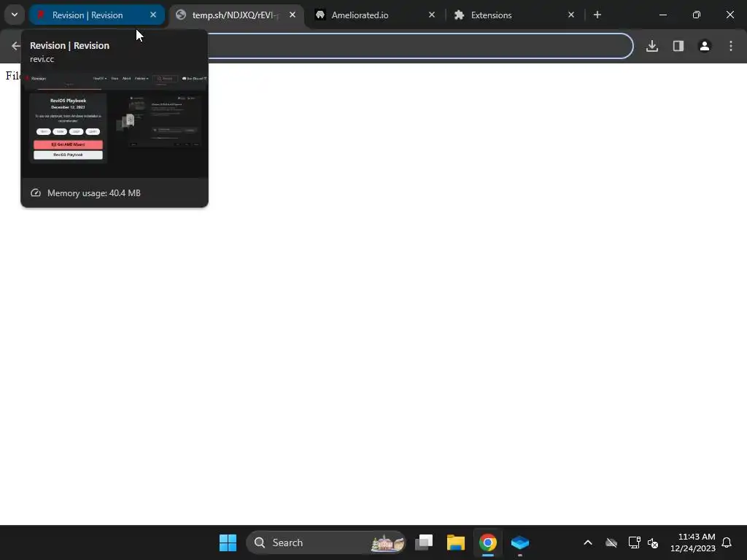Screen dimensions: 747x560
Task: Click the taskbar Search box
Action: (x=326, y=542)
